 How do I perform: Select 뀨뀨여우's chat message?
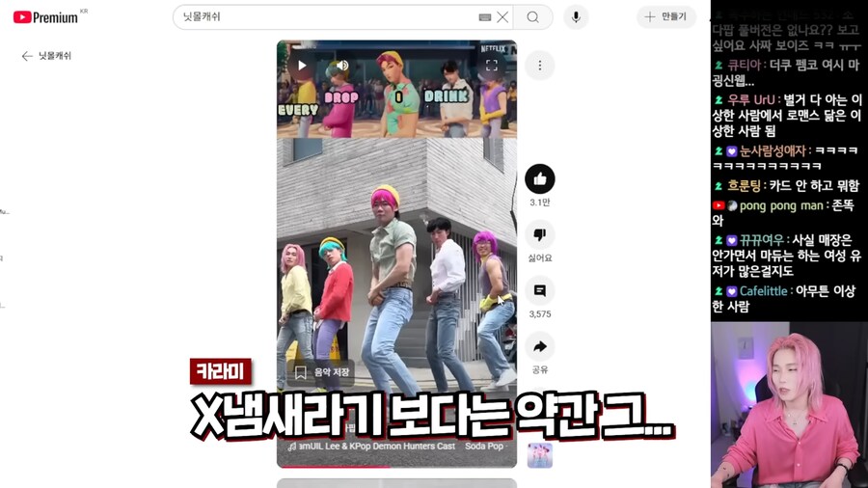[786, 256]
